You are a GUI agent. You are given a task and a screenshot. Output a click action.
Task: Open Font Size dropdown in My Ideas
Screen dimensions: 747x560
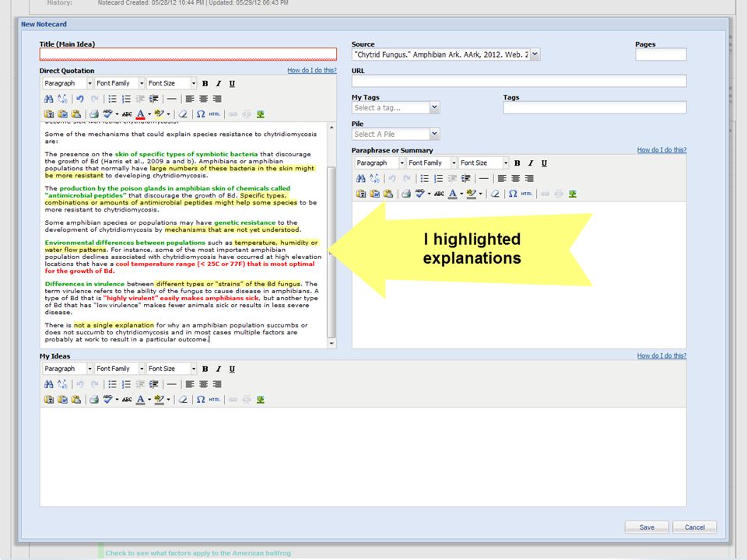point(171,369)
